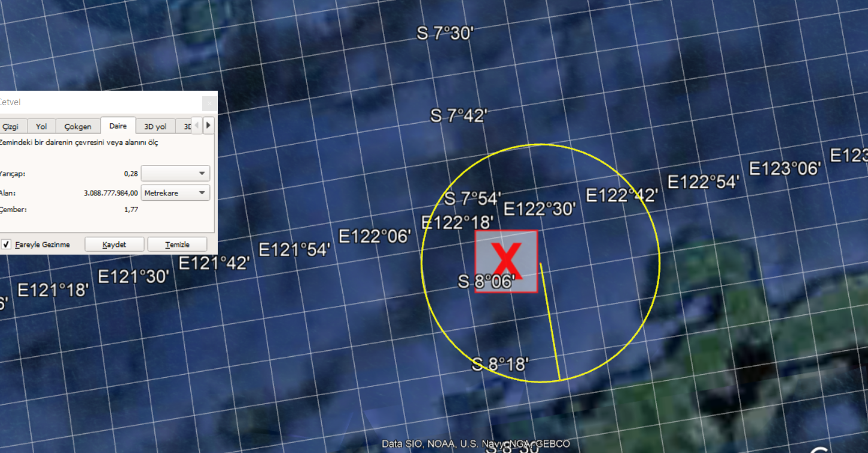Close the Cetvel dialog
The image size is (868, 453).
[x=209, y=103]
